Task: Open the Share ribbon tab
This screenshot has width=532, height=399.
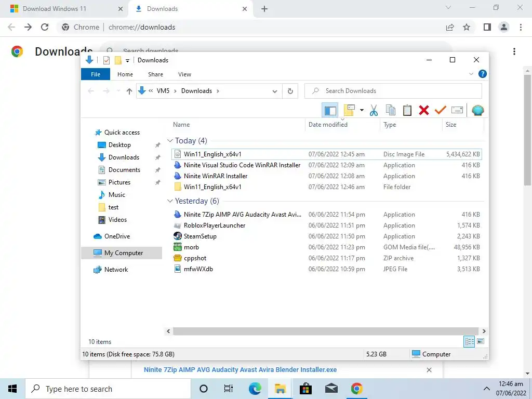Action: click(x=155, y=74)
